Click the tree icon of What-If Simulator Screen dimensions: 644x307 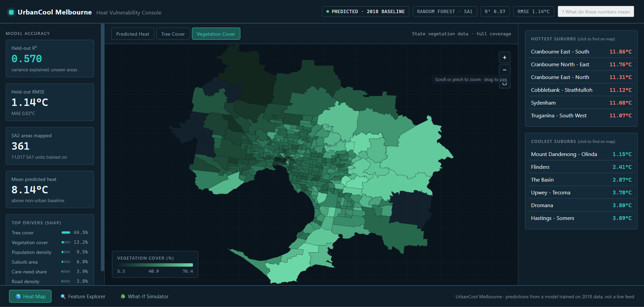(x=123, y=297)
